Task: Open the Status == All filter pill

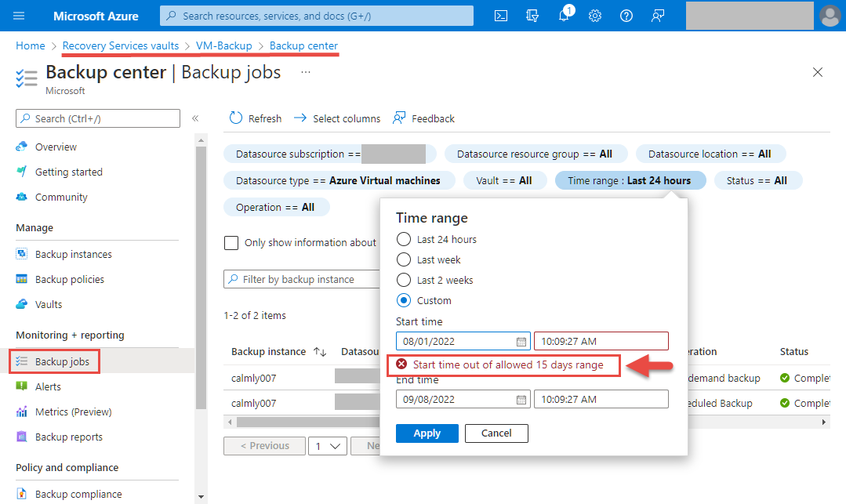Action: coord(758,181)
